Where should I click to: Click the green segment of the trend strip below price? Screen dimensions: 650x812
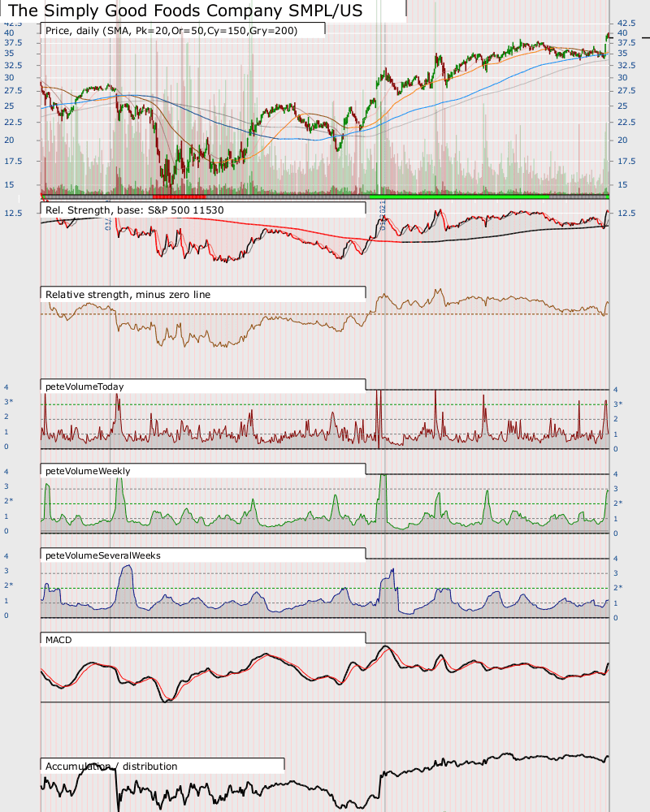(x=459, y=197)
